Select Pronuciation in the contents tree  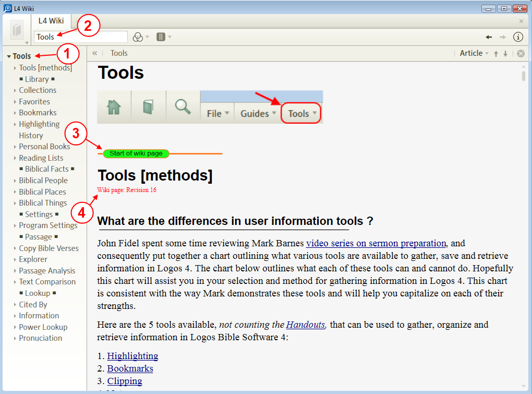40,338
